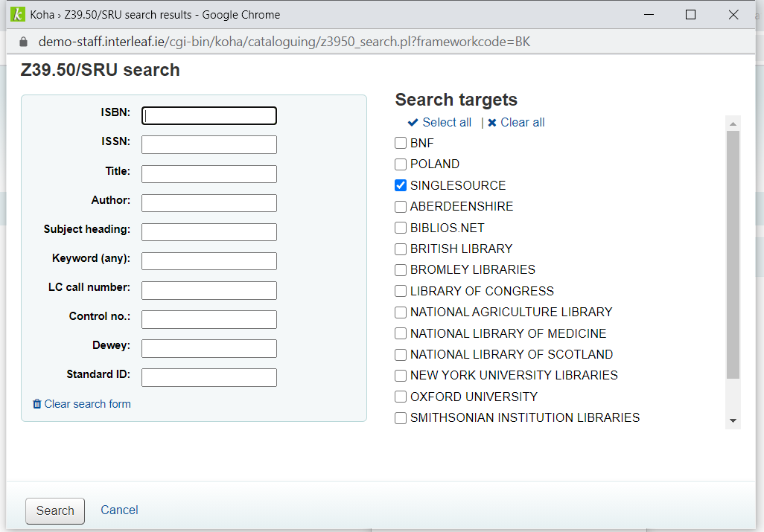
Task: Click the Author input field
Action: 209,203
